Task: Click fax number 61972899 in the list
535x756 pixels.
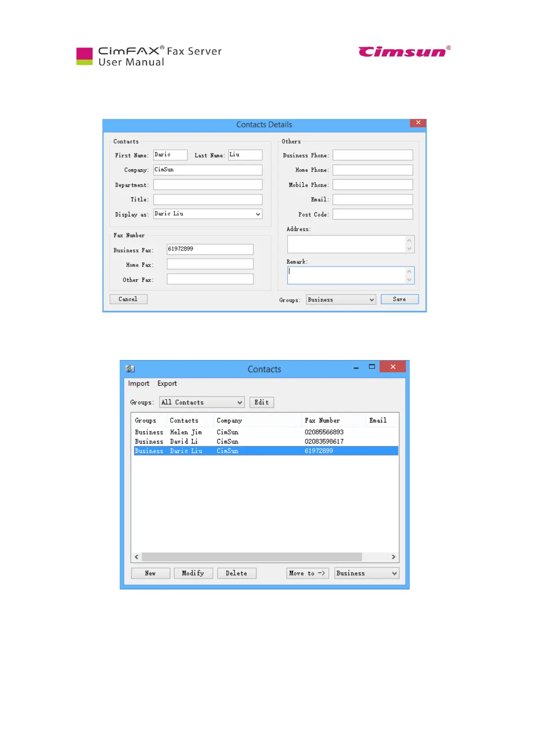Action: pos(319,451)
